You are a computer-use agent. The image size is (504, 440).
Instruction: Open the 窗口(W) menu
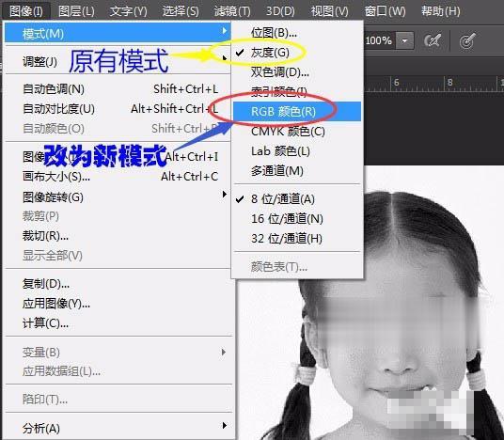[x=385, y=11]
